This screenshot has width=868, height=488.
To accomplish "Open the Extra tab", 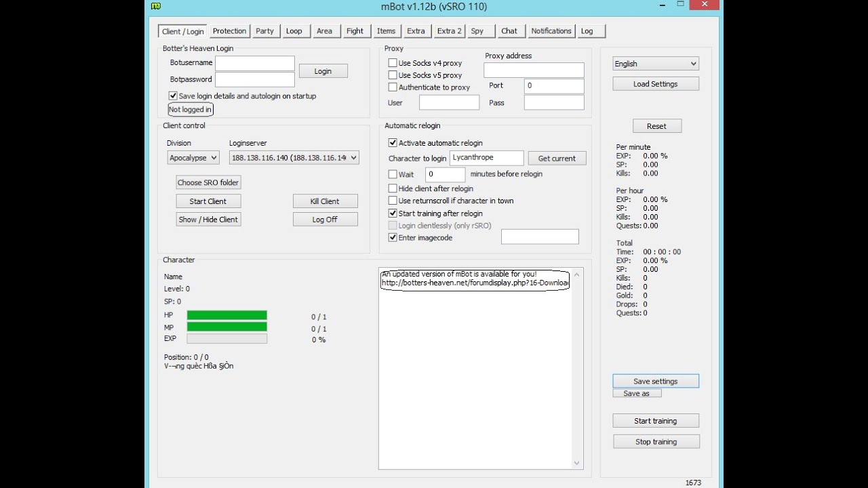I will (x=416, y=31).
